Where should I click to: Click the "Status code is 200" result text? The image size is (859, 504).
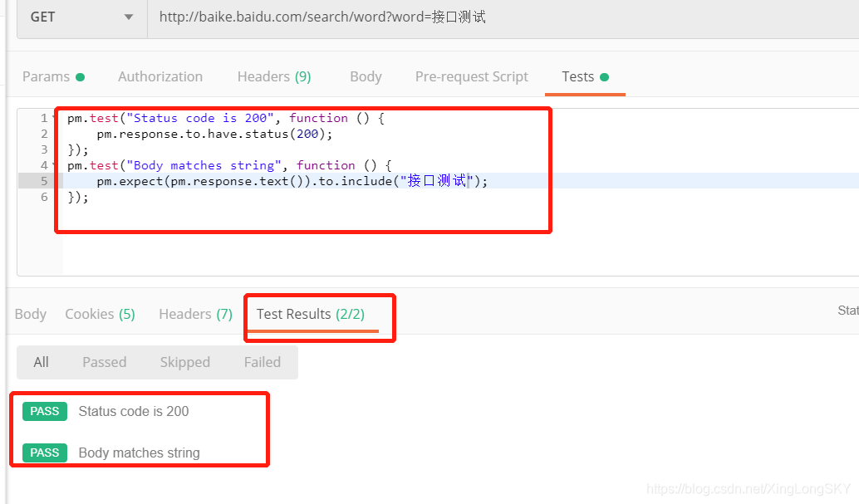(x=134, y=411)
